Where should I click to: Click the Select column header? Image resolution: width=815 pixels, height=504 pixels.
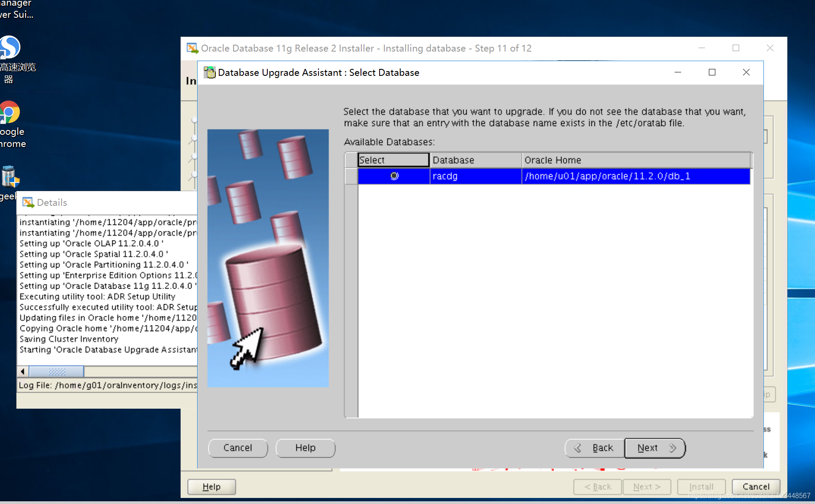pos(393,160)
